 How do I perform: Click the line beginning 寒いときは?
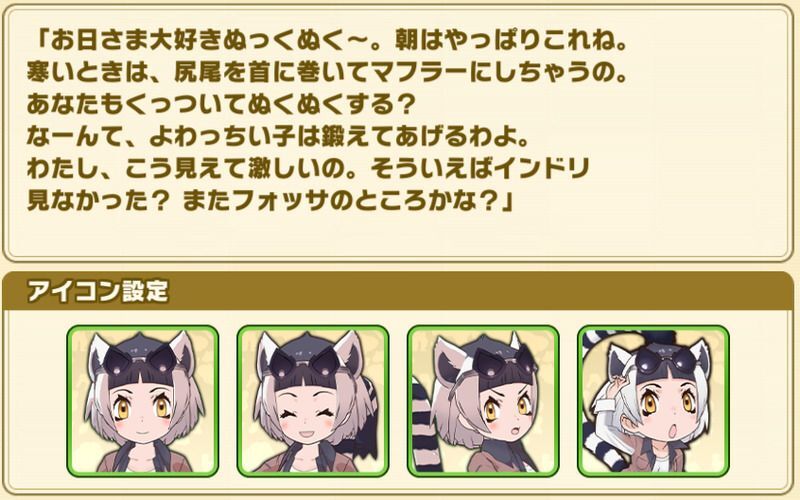pos(327,73)
